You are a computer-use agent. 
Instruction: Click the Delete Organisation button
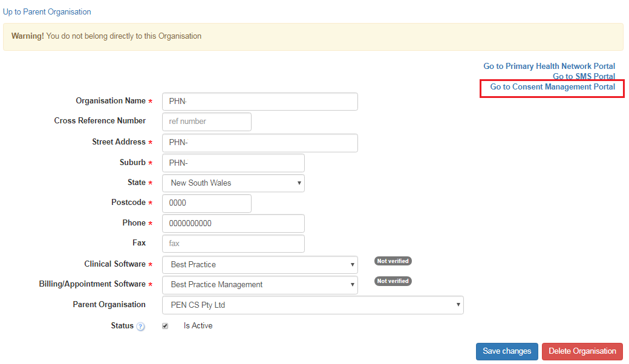click(582, 351)
